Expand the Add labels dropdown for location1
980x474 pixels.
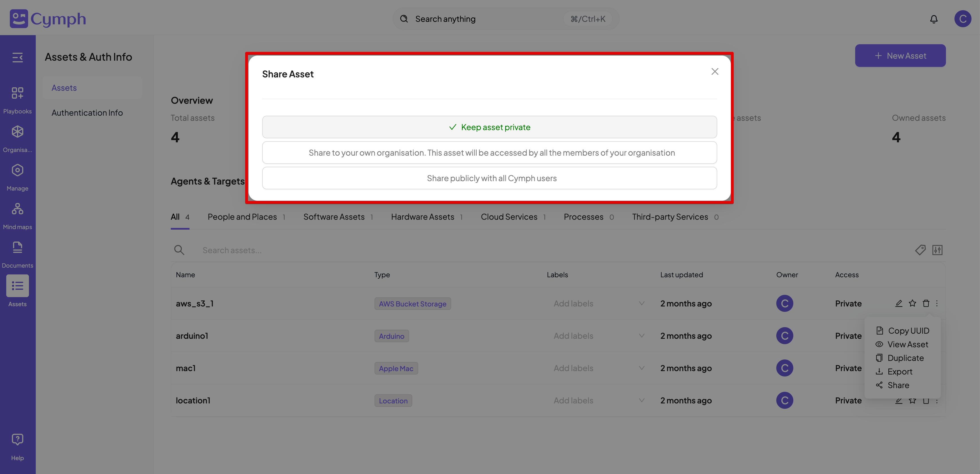[x=642, y=400]
